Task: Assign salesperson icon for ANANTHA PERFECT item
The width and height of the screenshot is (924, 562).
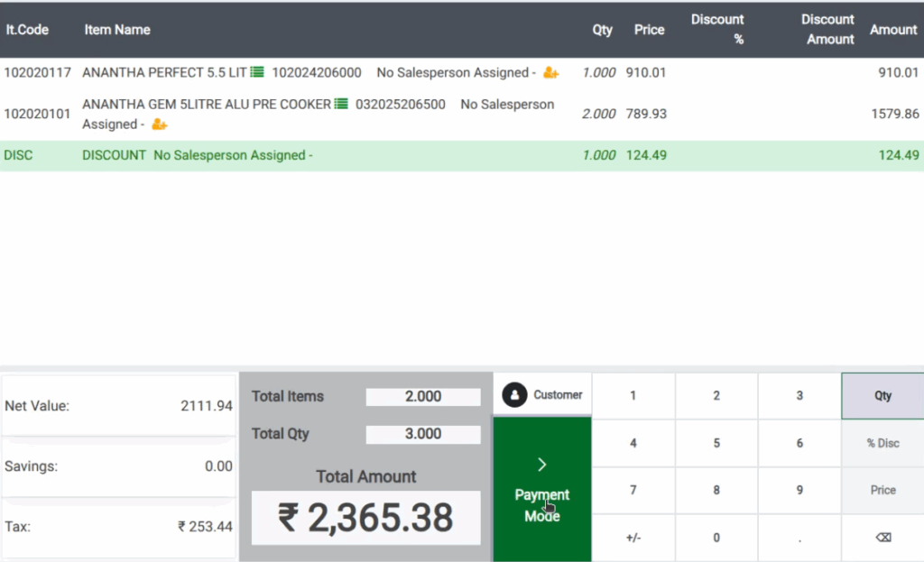Action: coord(550,73)
